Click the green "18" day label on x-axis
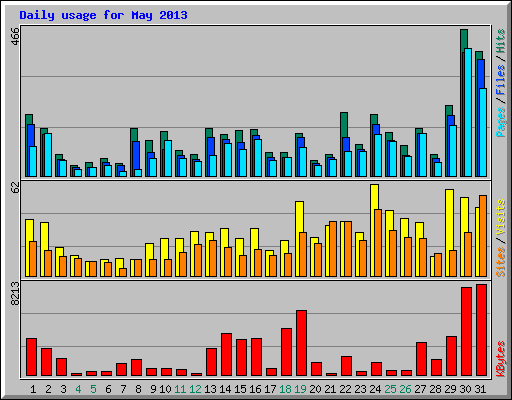Image resolution: width=512 pixels, height=400 pixels. 285,389
